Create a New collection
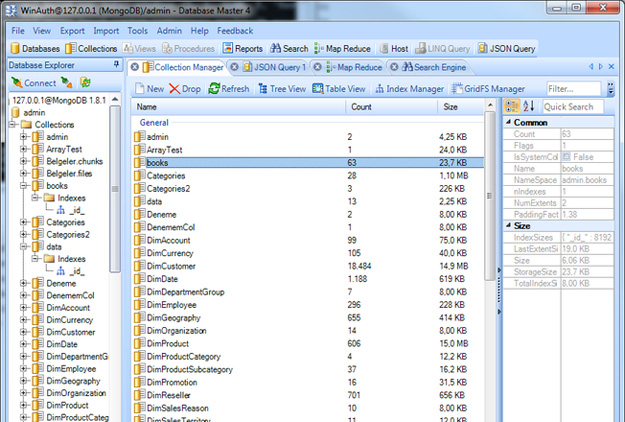 148,89
